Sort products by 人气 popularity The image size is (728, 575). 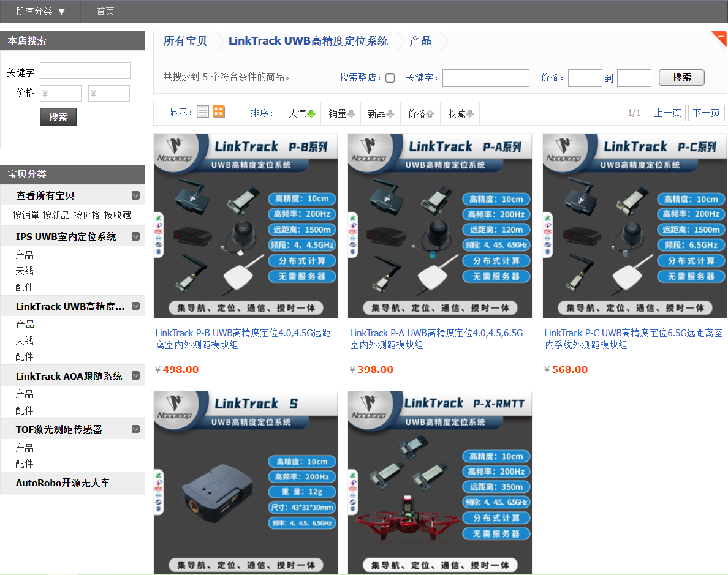[x=301, y=113]
